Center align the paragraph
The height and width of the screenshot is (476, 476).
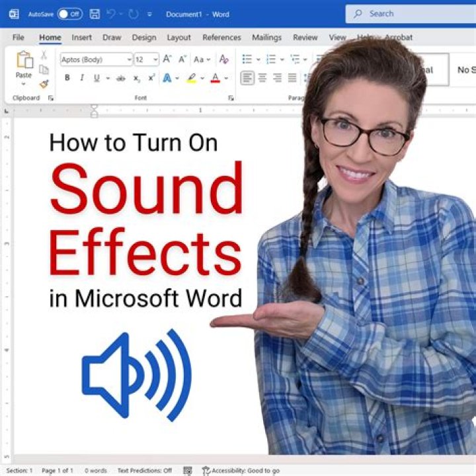(x=262, y=78)
